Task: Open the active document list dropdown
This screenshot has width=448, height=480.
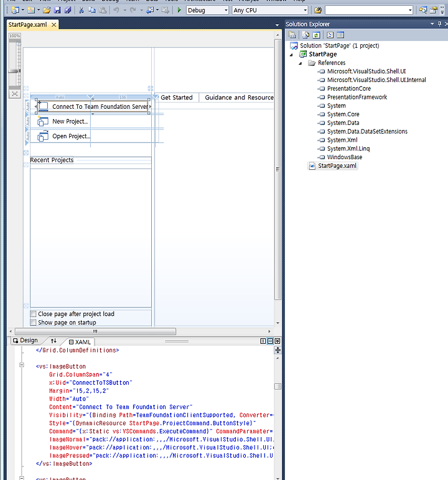Action: coord(277,25)
